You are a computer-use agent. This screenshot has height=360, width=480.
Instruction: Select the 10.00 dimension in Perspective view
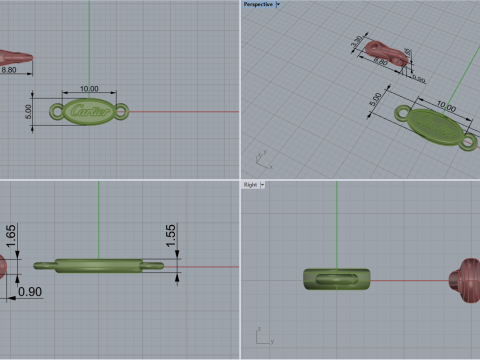point(446,107)
